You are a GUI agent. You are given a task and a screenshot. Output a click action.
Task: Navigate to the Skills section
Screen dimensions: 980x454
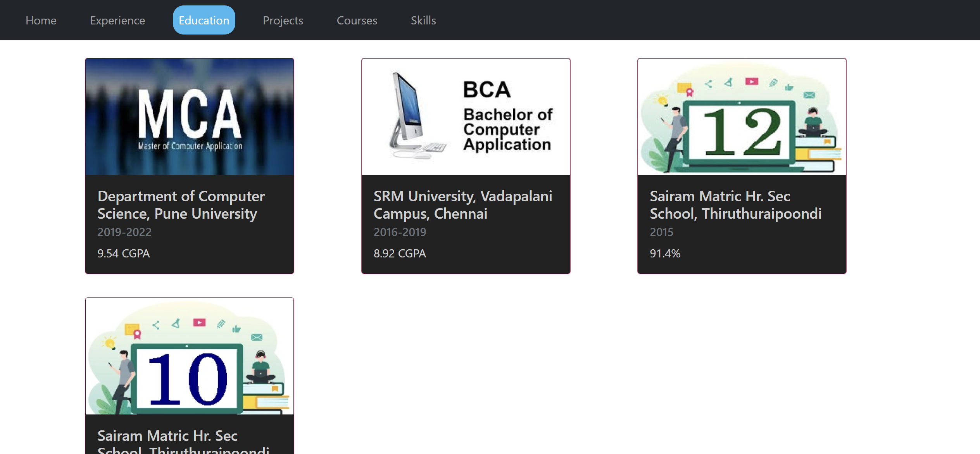click(423, 20)
